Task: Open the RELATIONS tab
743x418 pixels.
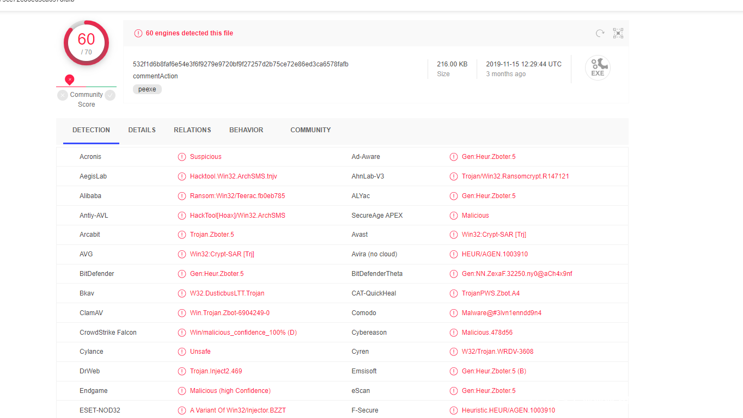Action: (x=192, y=130)
